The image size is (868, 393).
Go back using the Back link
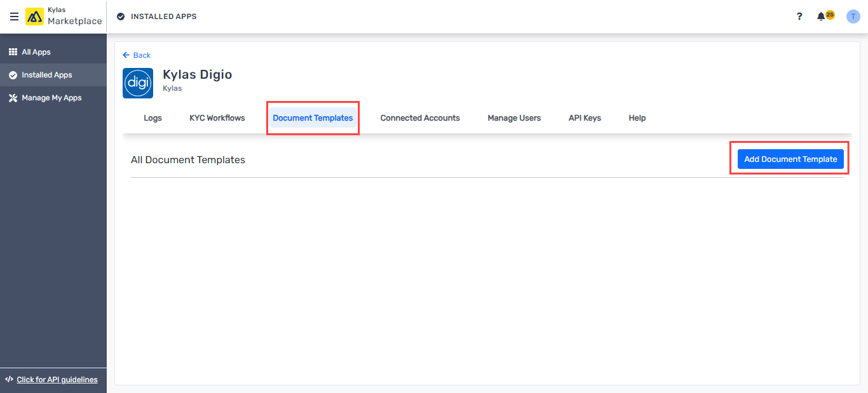[x=137, y=55]
